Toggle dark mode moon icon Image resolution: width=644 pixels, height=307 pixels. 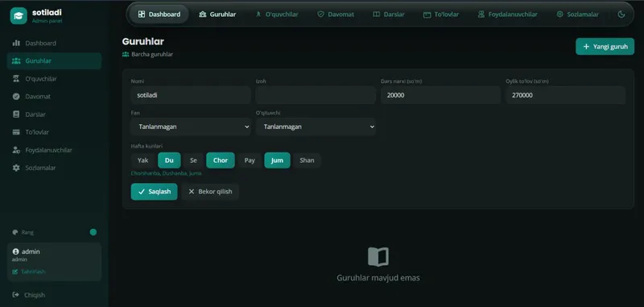pos(621,15)
